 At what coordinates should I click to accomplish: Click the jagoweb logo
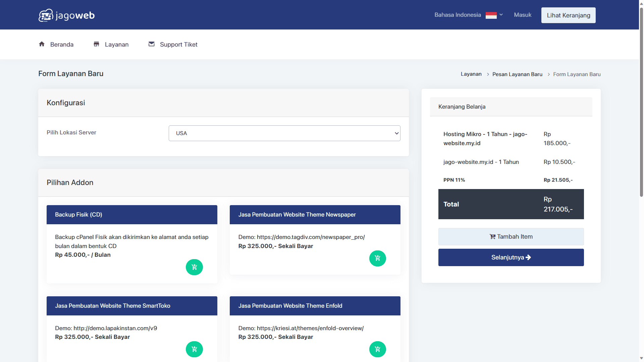[66, 15]
